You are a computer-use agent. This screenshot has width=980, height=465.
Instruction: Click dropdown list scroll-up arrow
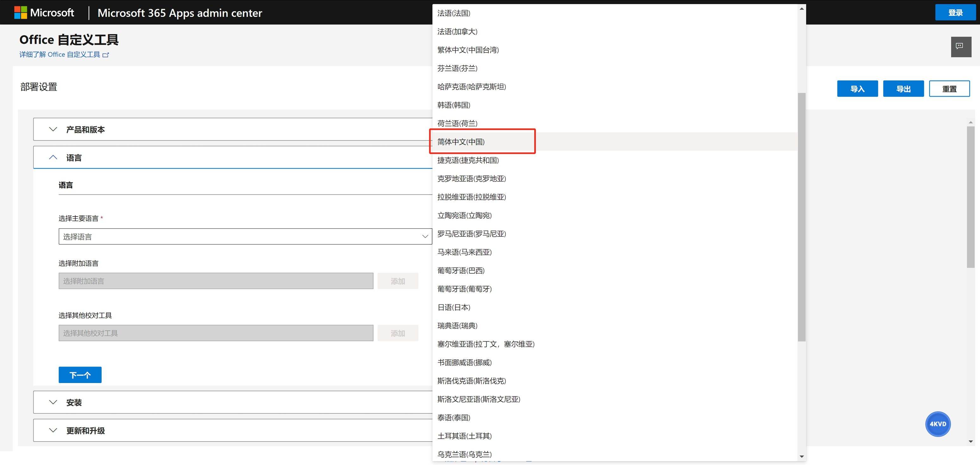pyautogui.click(x=801, y=8)
